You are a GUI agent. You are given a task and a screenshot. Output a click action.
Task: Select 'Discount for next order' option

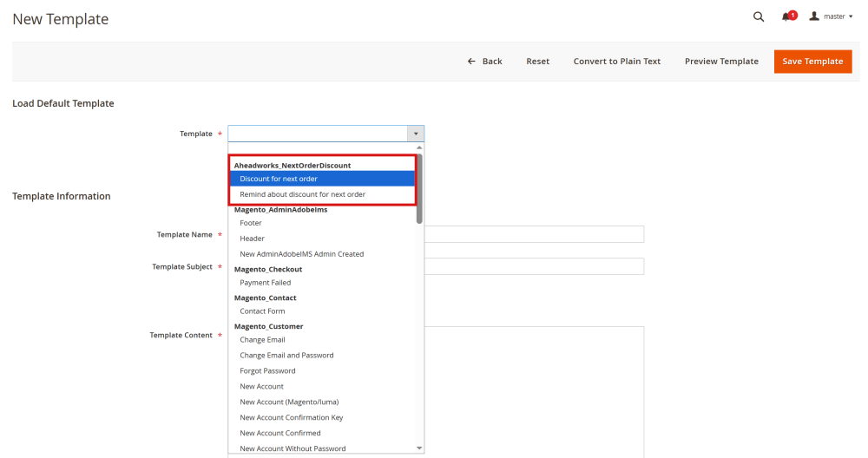[x=322, y=179]
